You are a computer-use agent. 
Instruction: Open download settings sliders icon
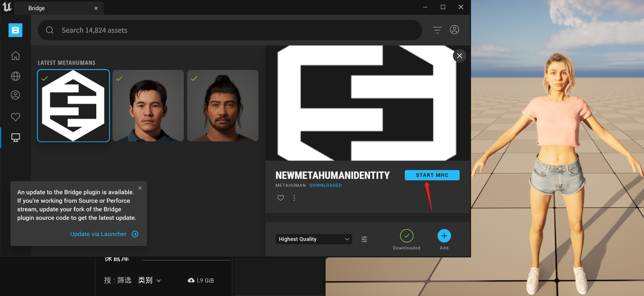[x=364, y=239]
